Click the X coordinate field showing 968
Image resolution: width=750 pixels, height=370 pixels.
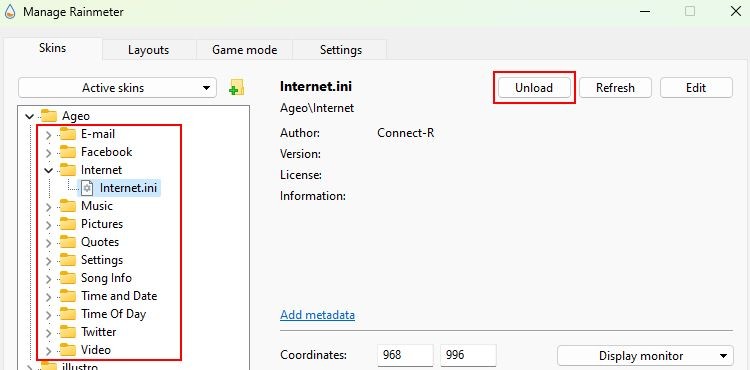point(405,356)
